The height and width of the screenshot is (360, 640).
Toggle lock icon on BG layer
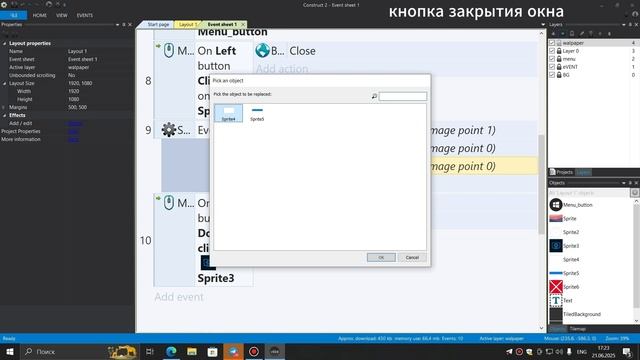tap(559, 75)
